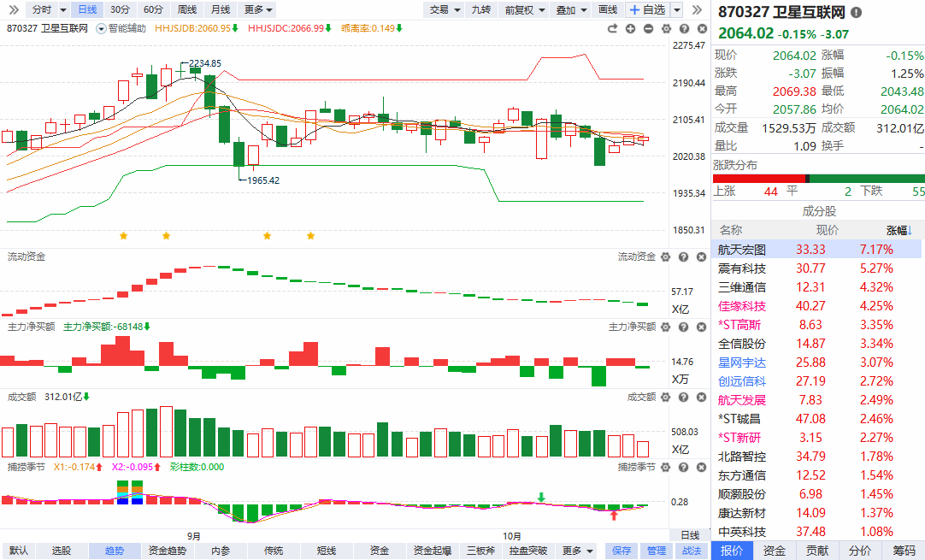Open settings gear for 流动资金 indicator
Screen dimensions: 925x560
667,256
